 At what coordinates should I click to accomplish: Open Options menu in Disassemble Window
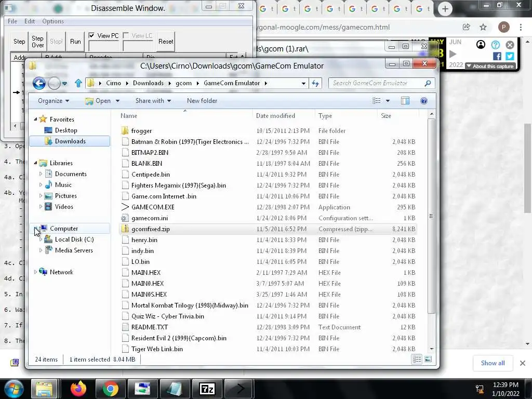click(53, 21)
